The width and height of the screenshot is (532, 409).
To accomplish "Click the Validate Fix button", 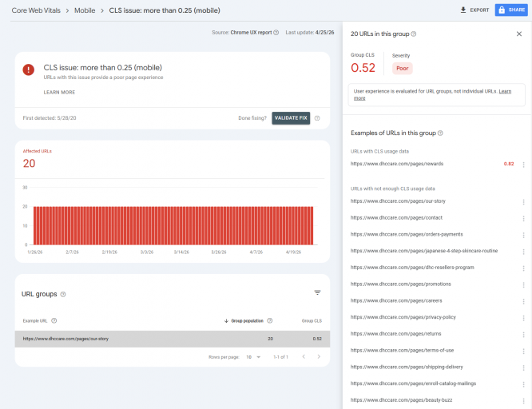I will point(291,118).
